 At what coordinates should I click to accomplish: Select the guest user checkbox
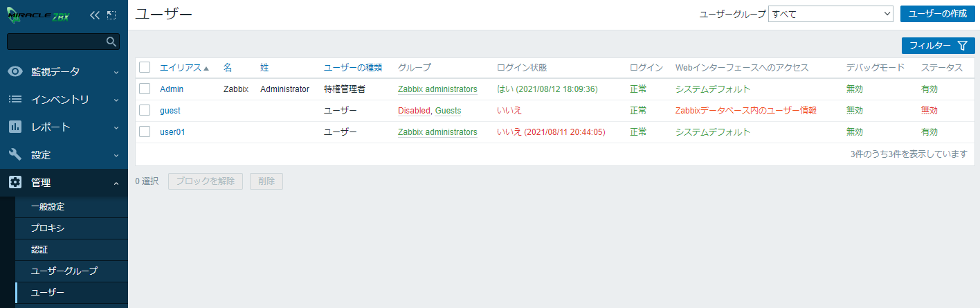pos(145,110)
